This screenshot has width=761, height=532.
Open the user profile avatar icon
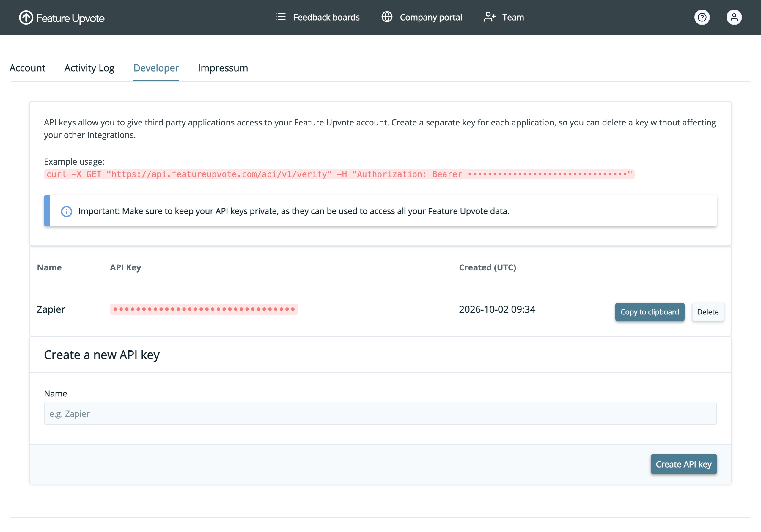[x=734, y=17]
